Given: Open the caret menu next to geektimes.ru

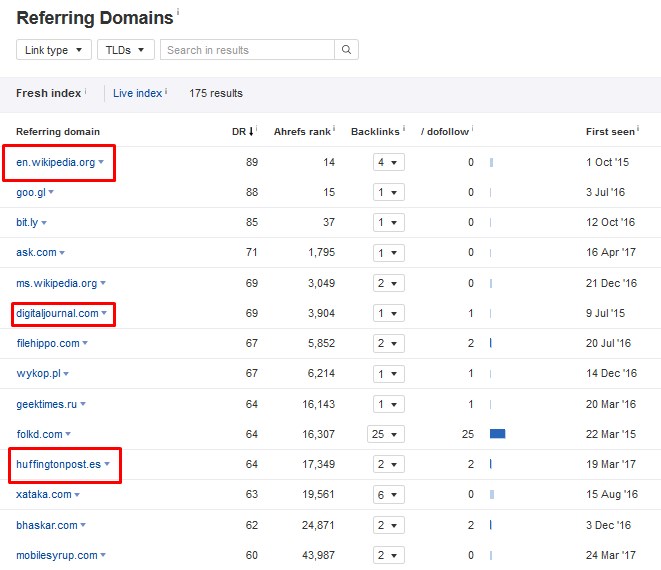Looking at the screenshot, I should (83, 404).
